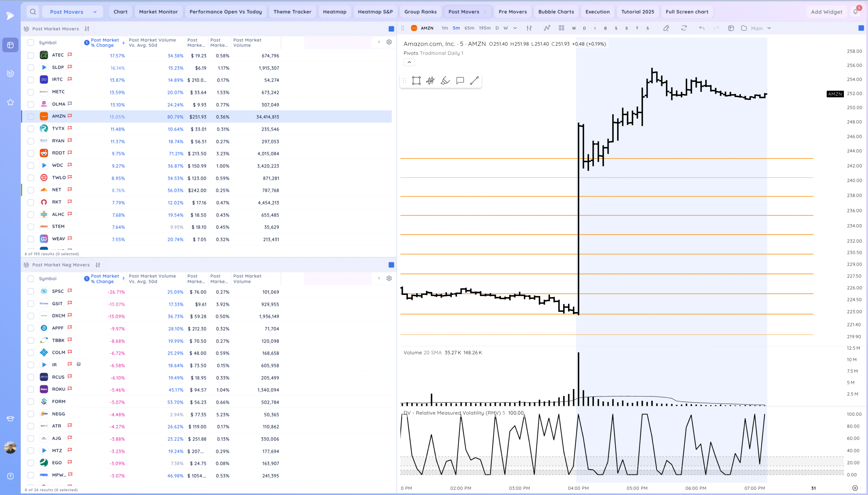Click the chart refresh icon
Image resolution: width=868 pixels, height=495 pixels.
tap(684, 28)
